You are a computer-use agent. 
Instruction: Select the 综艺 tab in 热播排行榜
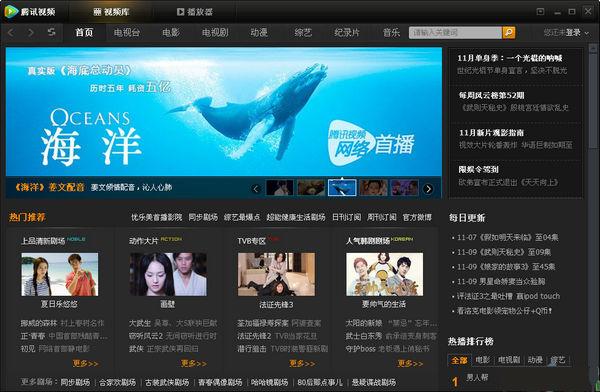[558, 360]
